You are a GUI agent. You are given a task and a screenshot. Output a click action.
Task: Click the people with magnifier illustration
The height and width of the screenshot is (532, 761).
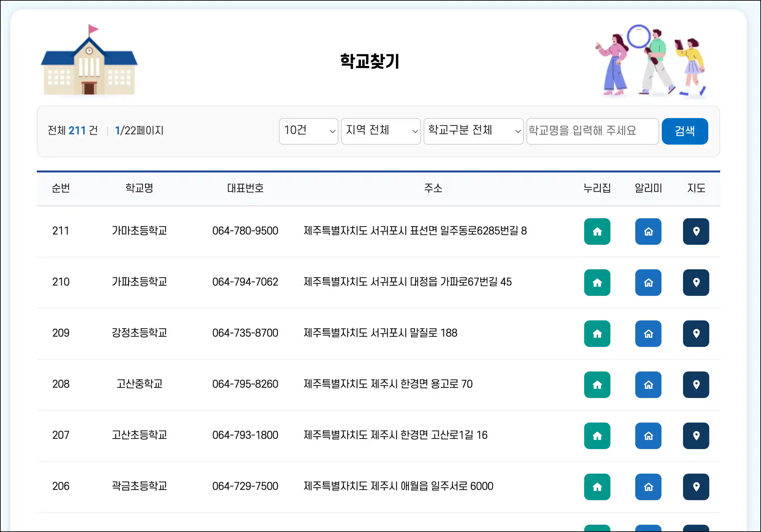pyautogui.click(x=652, y=61)
